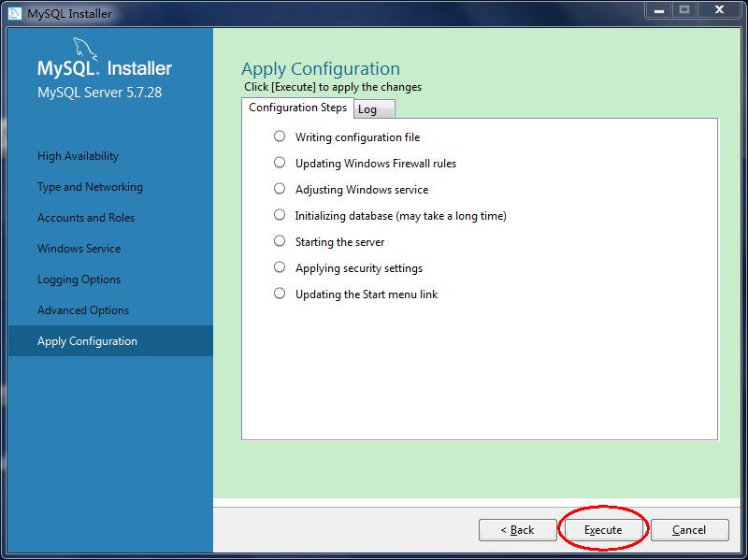This screenshot has width=748, height=560.
Task: Click the 'Adjusting Windows service' text
Action: [362, 190]
